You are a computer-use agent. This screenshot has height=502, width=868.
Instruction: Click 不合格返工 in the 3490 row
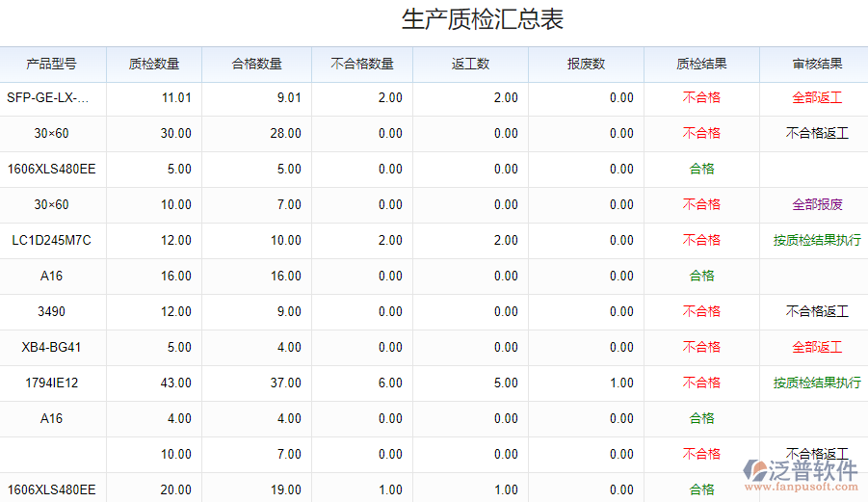(817, 311)
